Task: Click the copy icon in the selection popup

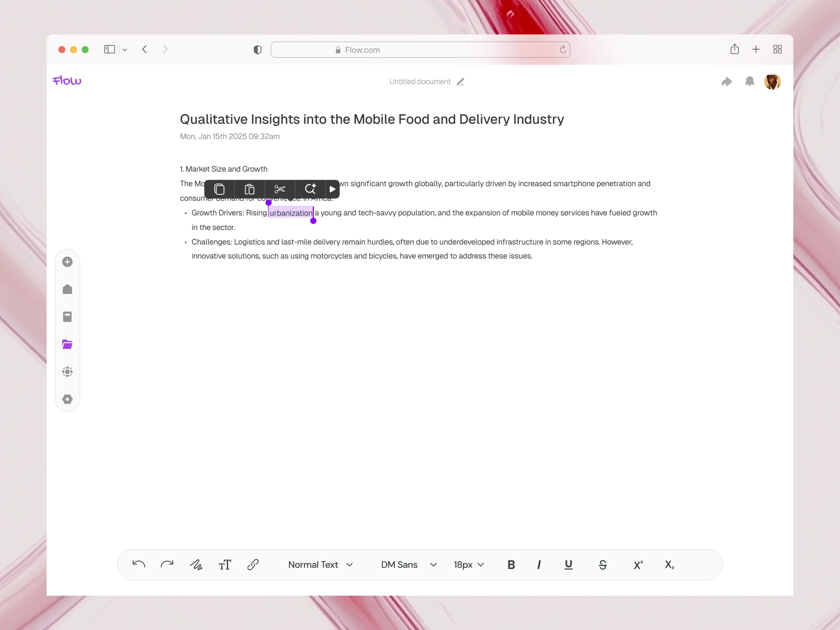Action: tap(219, 189)
